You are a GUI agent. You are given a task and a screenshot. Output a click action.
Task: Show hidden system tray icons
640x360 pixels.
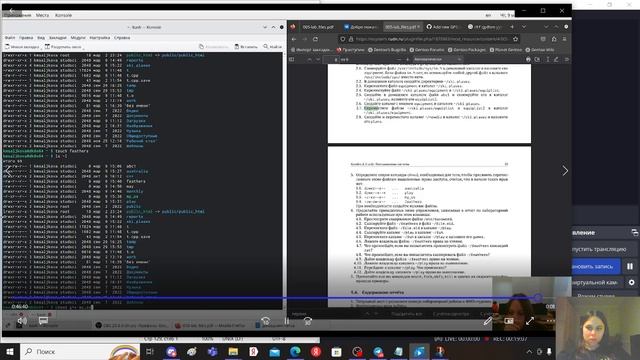tap(529, 351)
